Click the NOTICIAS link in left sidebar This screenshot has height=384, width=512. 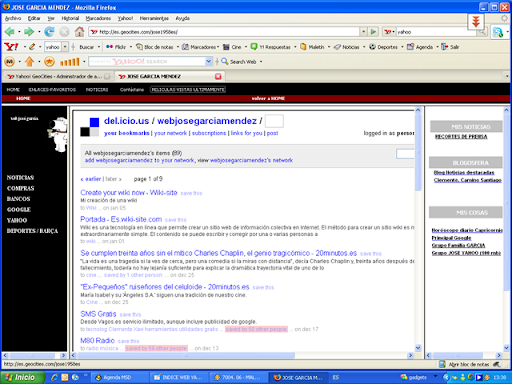tap(20, 178)
